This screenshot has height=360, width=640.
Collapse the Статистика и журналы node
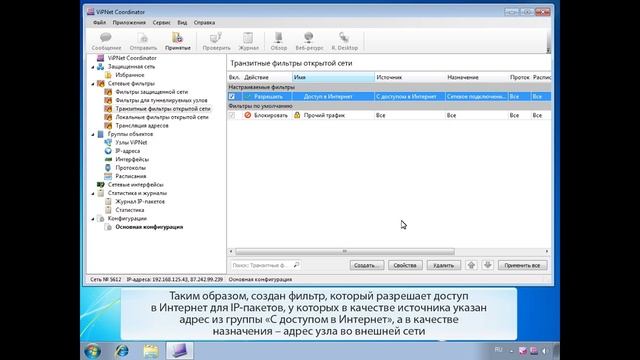click(x=93, y=193)
